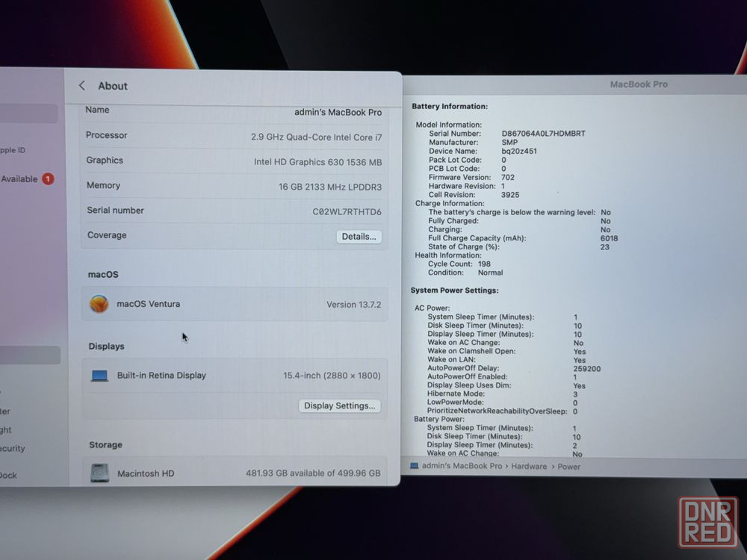Click Device Name value bq20z451
Image resolution: width=747 pixels, height=560 pixels.
point(519,152)
